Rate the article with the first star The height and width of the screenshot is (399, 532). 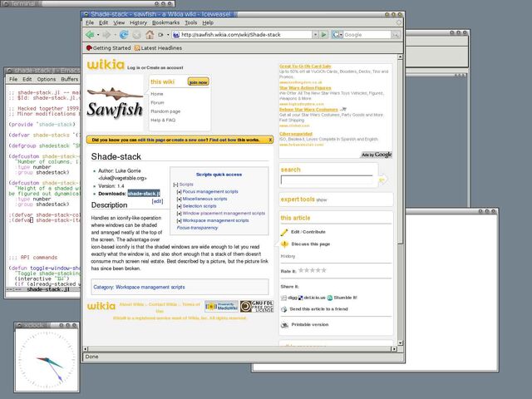coord(301,270)
